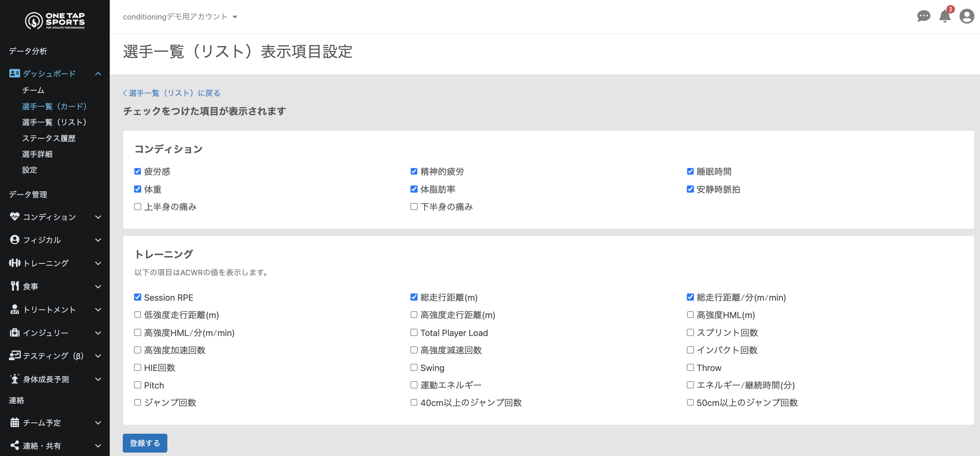Click the 食事 fork and knife icon
The height and width of the screenshot is (456, 980).
[14, 286]
